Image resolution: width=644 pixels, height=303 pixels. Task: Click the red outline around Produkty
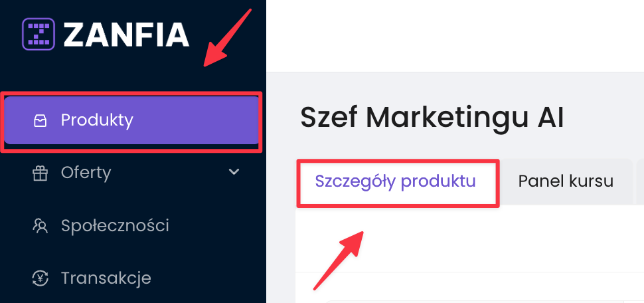(x=133, y=94)
